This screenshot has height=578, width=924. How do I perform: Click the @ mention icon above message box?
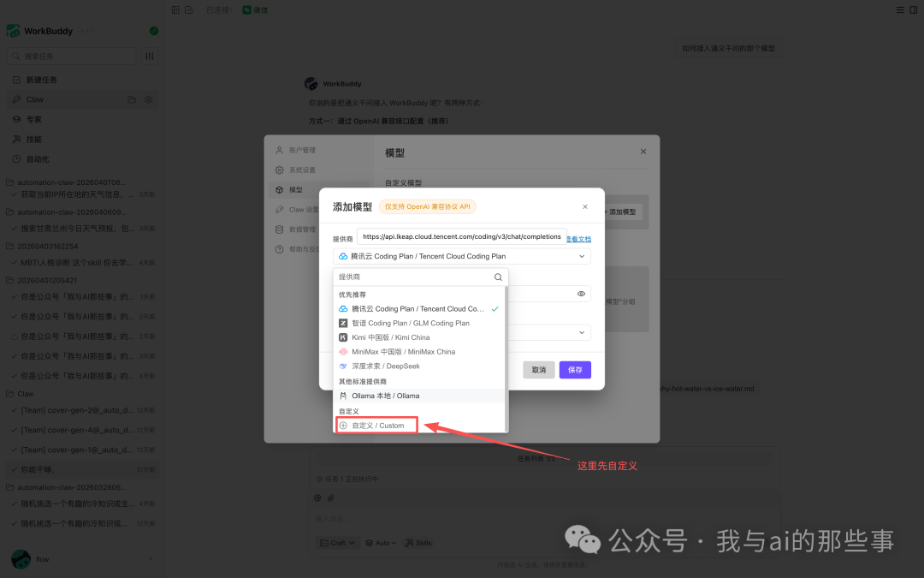pos(317,498)
